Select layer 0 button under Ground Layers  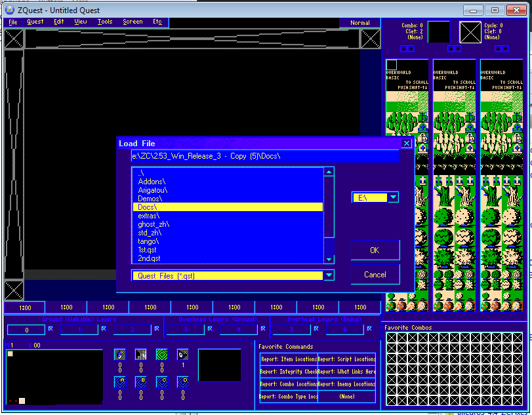(x=26, y=330)
